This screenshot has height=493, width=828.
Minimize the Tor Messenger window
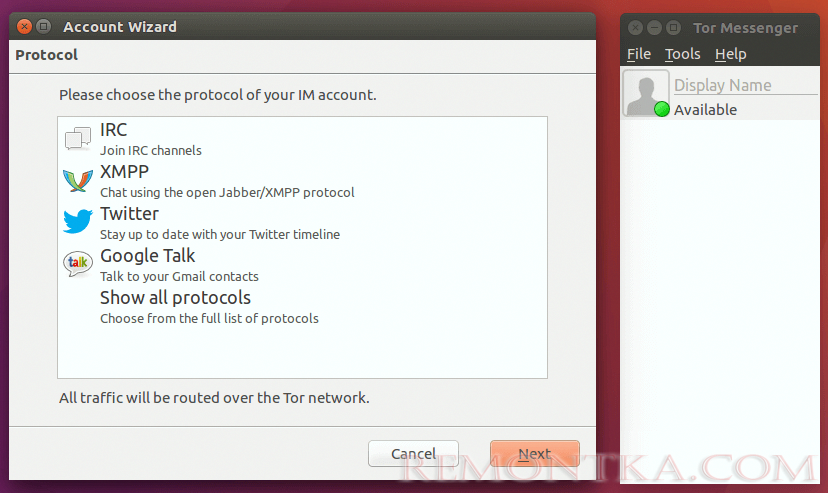[654, 27]
